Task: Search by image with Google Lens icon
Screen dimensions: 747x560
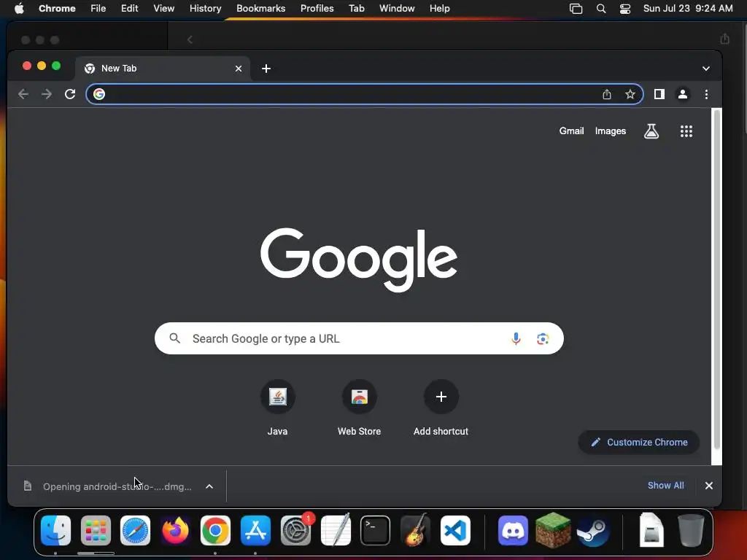Action: [x=543, y=338]
